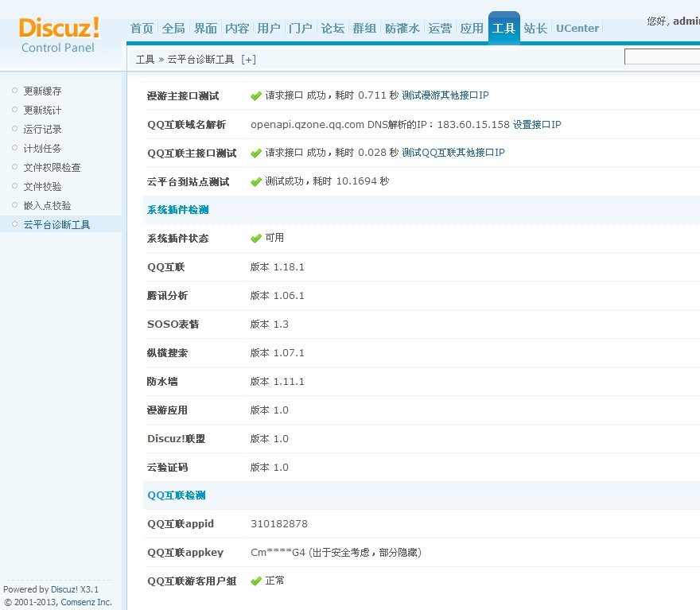Click 工具 in the breadcrumb
Screen dimensions: 700x610
tap(145, 60)
